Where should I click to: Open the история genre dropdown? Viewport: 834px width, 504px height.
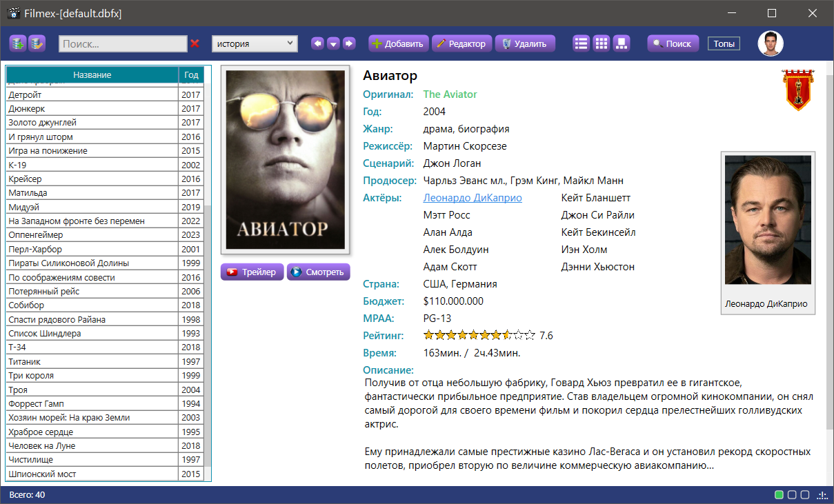255,43
